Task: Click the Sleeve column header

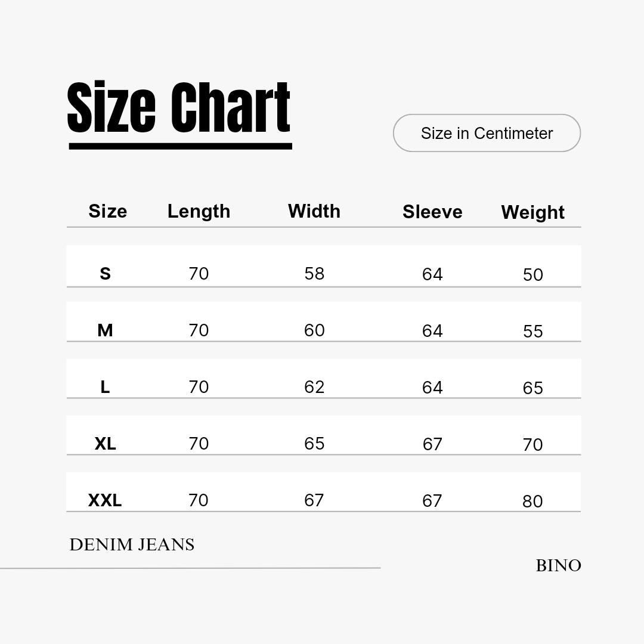Action: pyautogui.click(x=432, y=212)
